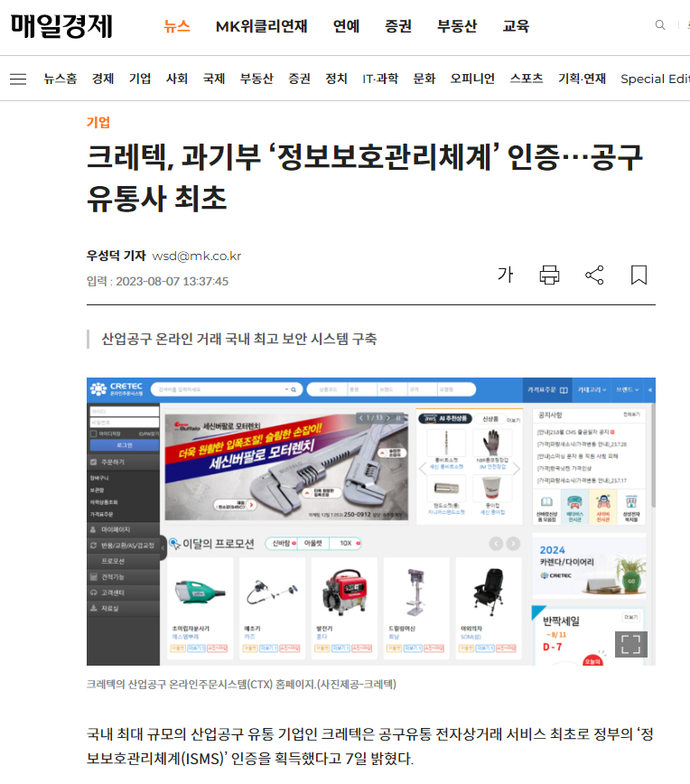The image size is (690, 784).
Task: Open font size 가 icon
Action: pos(506,275)
